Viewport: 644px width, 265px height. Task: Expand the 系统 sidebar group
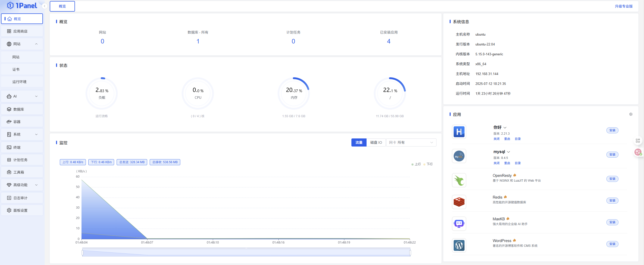pyautogui.click(x=36, y=135)
